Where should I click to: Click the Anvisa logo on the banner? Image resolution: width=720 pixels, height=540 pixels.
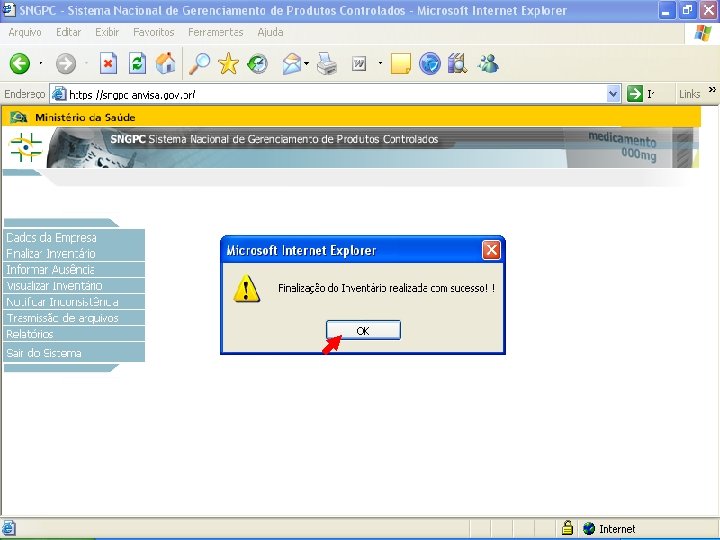[x=26, y=147]
